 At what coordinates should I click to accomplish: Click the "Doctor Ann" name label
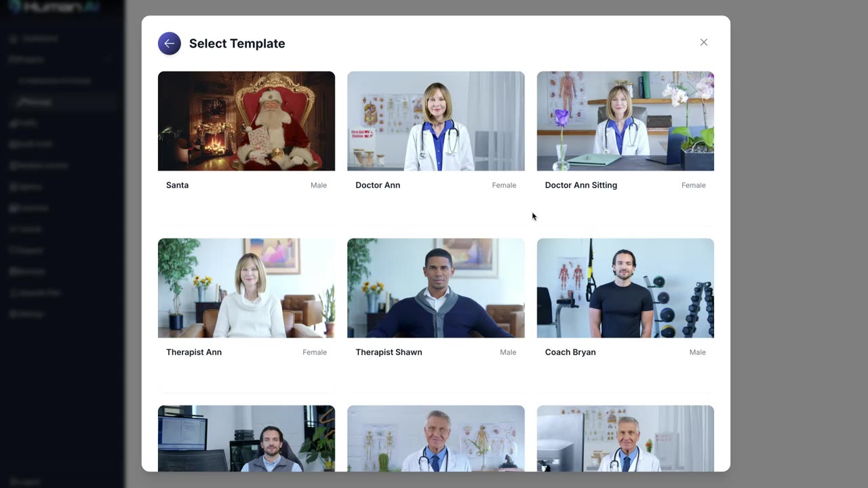[x=378, y=185]
